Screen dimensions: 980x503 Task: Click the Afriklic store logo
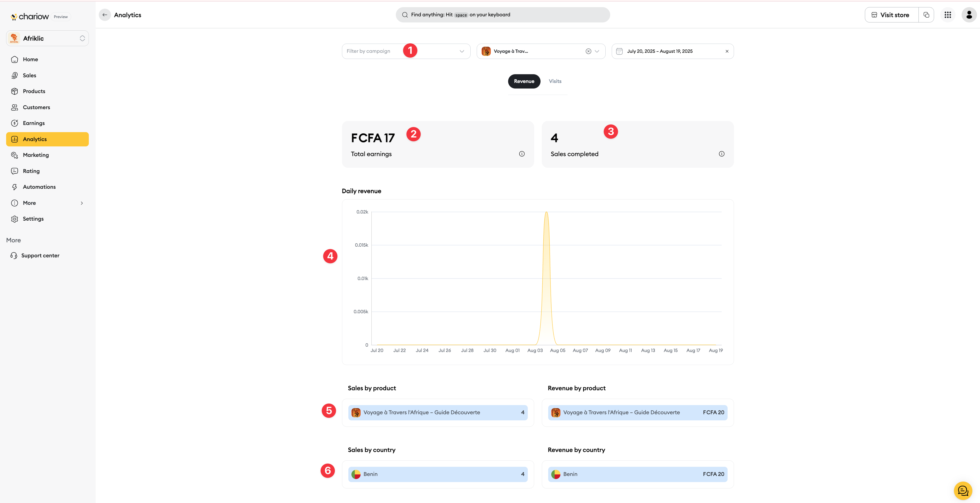[x=14, y=39]
